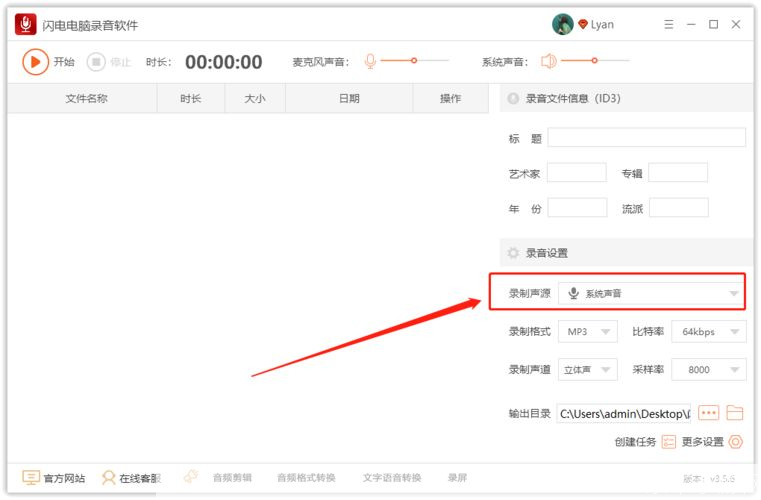Adjust the 麦克风声音 volume slider
This screenshot has width=761, height=500.
pos(415,62)
